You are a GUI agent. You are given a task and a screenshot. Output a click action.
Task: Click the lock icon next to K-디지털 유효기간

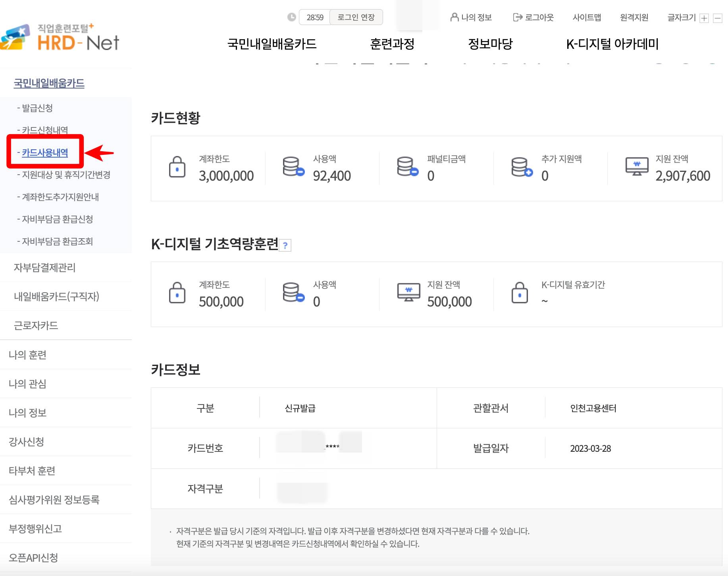tap(519, 293)
